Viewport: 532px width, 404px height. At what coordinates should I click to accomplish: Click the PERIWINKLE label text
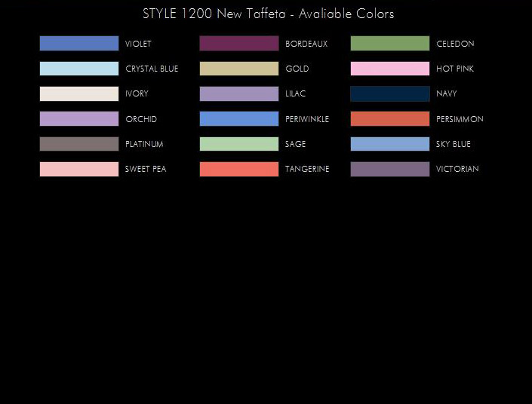(307, 119)
